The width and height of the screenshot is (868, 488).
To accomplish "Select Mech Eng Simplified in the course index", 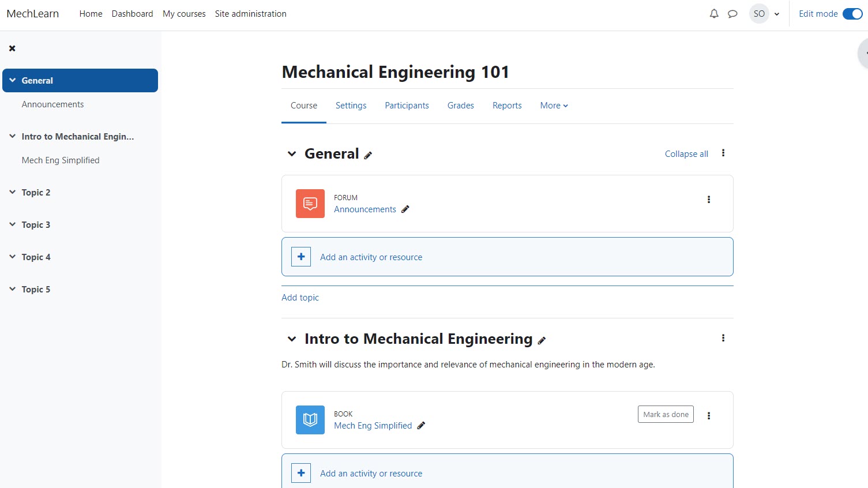I will tap(61, 160).
